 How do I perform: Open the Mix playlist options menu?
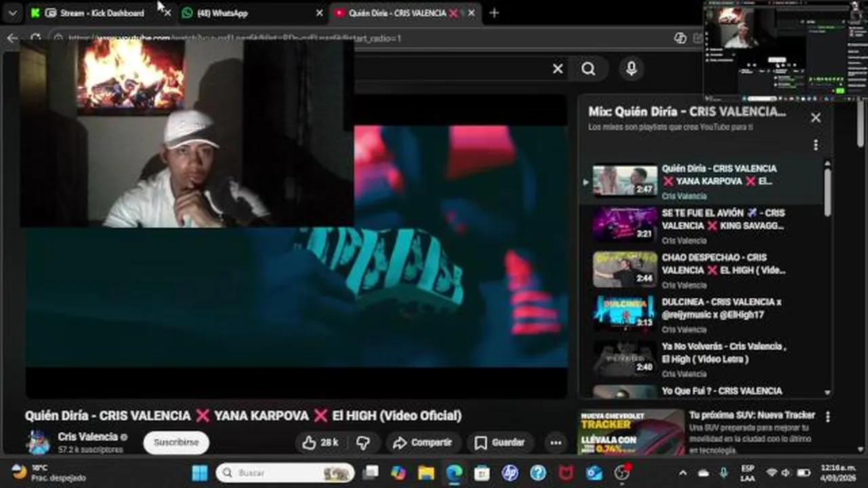816,145
